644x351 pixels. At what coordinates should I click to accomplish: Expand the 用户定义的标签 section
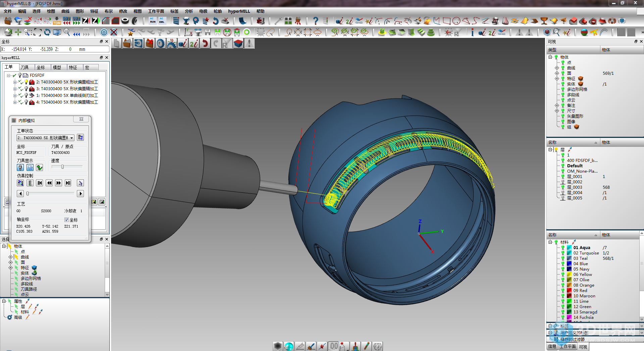pyautogui.click(x=550, y=333)
